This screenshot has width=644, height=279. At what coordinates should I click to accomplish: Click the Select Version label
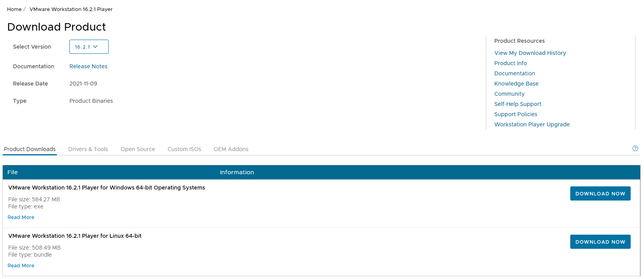(32, 47)
